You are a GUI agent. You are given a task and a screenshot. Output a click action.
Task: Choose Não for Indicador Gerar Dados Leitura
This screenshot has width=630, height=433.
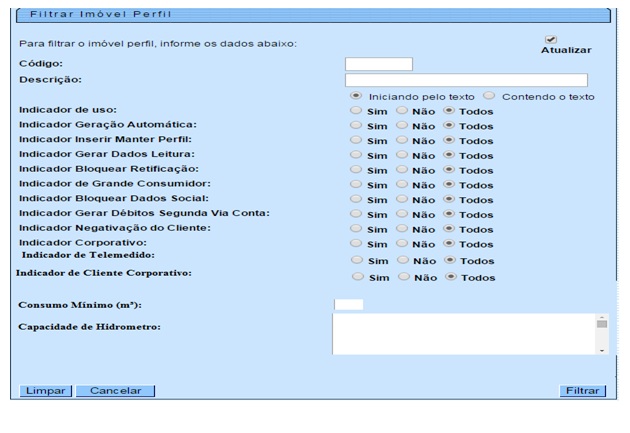402,155
